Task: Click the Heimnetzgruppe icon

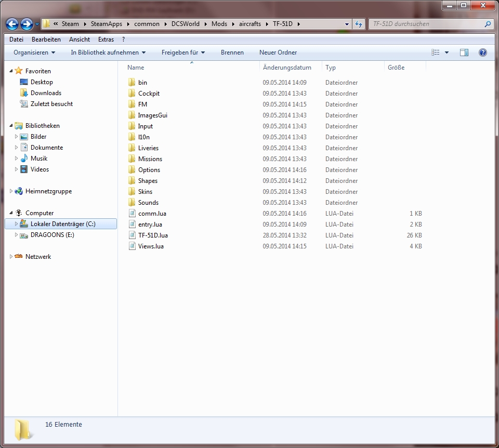Action: click(x=19, y=191)
